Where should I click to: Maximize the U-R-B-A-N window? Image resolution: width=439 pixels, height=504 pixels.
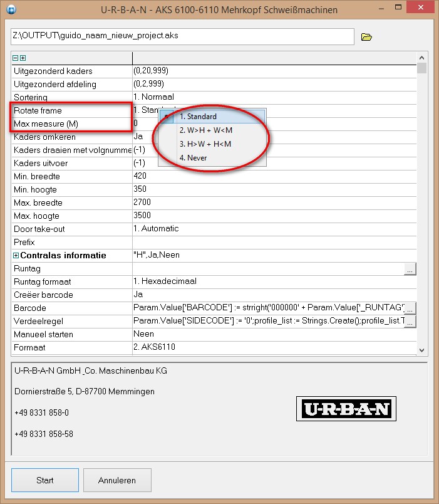398,8
